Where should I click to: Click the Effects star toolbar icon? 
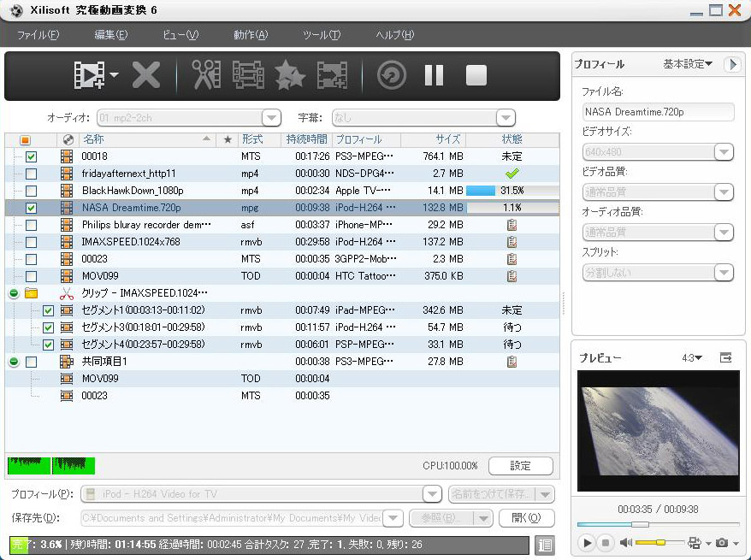click(x=290, y=75)
